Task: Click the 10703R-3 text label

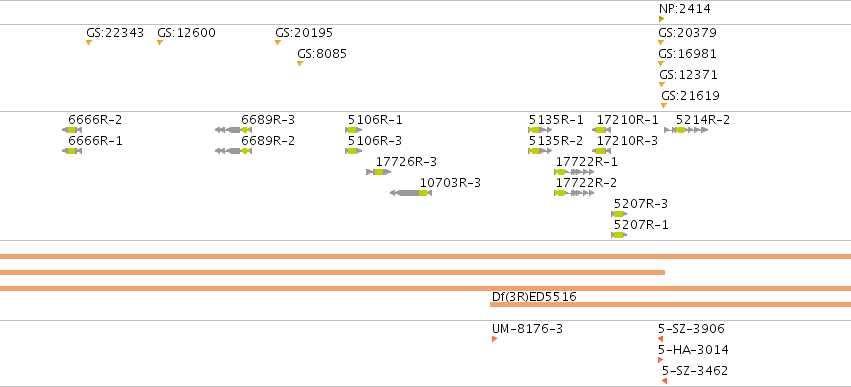Action: (450, 183)
